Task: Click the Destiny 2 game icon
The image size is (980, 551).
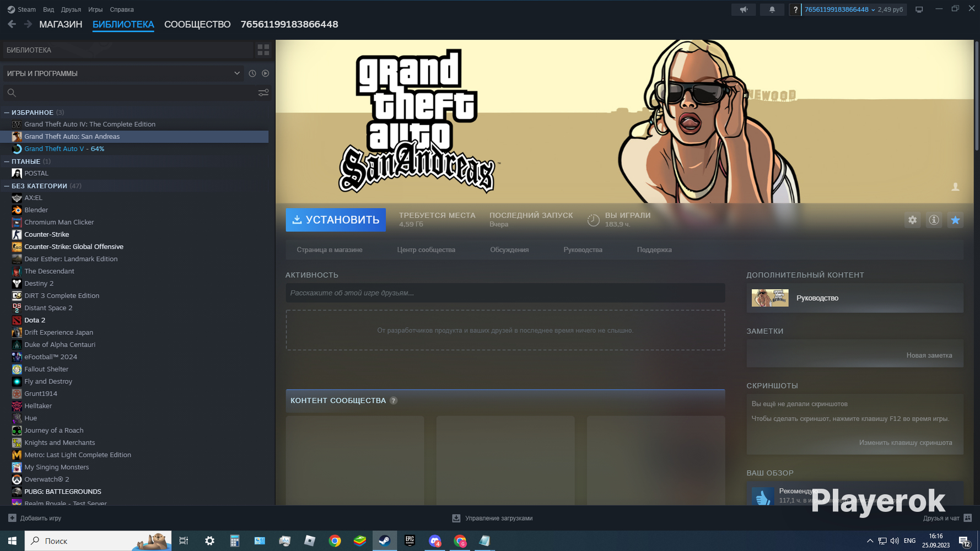Action: click(x=17, y=283)
